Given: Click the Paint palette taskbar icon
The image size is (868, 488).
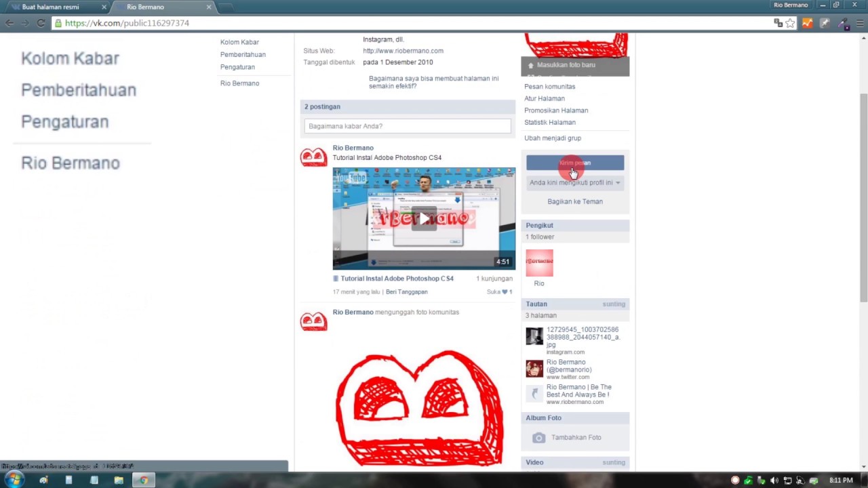Looking at the screenshot, I should tap(44, 481).
